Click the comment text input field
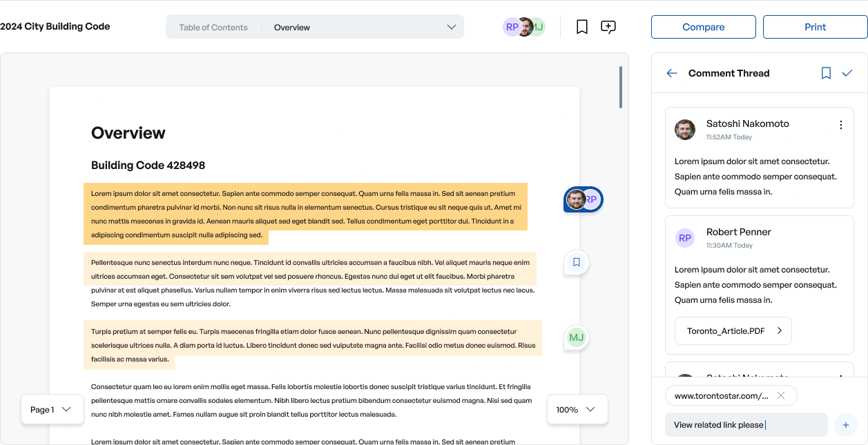 (746, 425)
